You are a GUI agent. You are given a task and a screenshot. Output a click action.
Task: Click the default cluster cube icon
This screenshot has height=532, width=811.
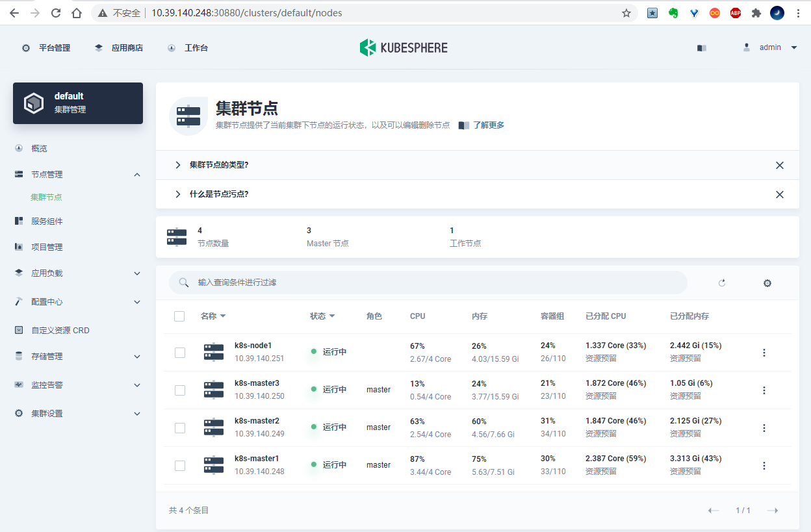34,103
